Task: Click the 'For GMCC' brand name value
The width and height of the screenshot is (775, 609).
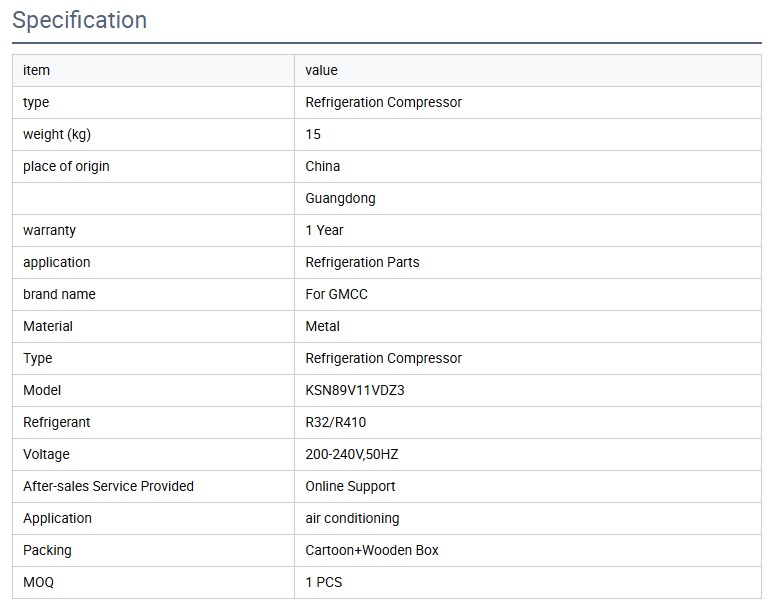Action: pos(336,294)
